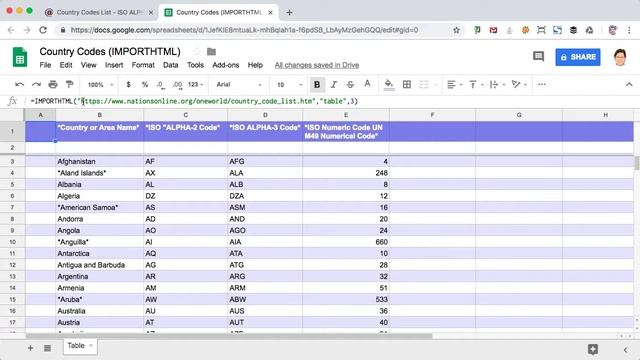Screen dimensions: 640x360
Task: Switch to Country Codes List browser tab
Action: click(99, 12)
